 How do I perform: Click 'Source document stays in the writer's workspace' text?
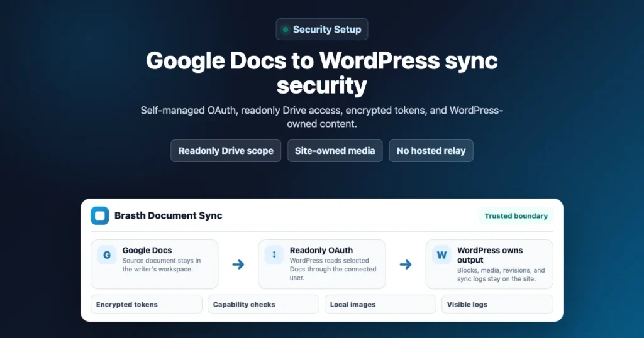tap(162, 265)
